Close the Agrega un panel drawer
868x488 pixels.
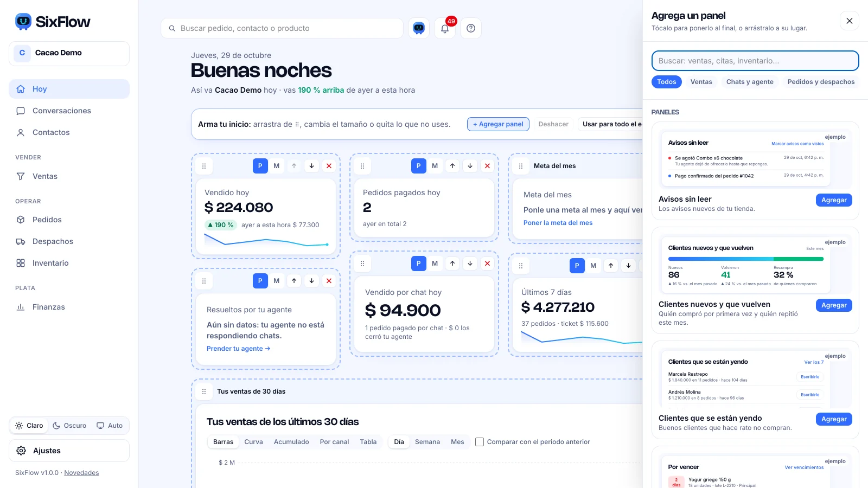point(850,21)
